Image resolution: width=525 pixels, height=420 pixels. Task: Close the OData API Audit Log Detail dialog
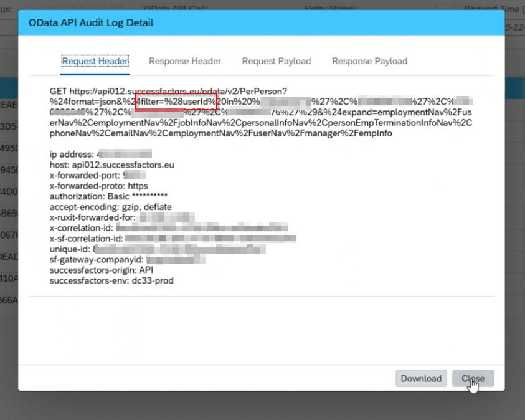pyautogui.click(x=473, y=378)
